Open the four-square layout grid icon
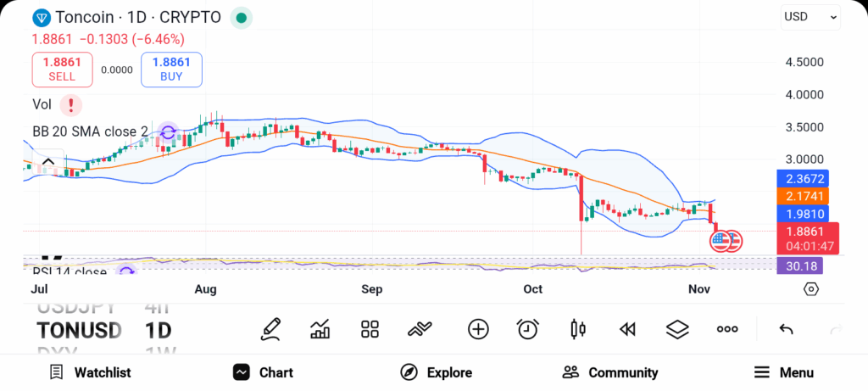 [370, 329]
